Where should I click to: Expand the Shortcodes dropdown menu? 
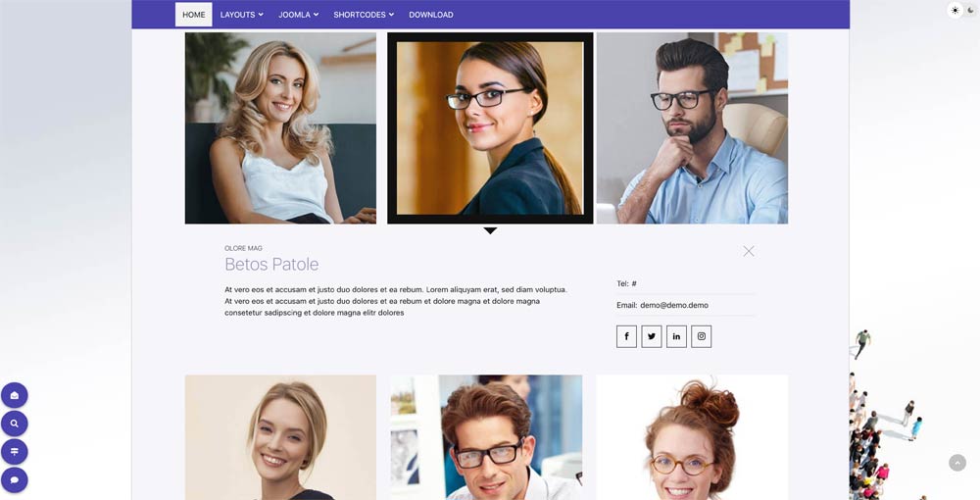click(x=364, y=15)
